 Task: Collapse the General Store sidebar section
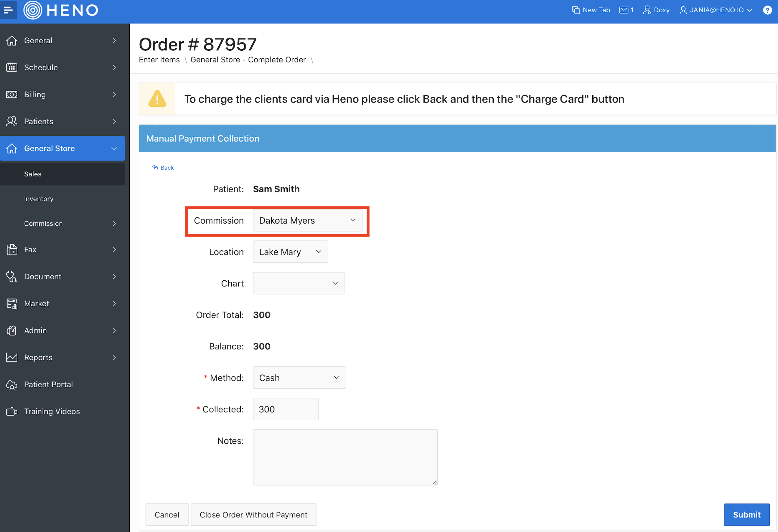point(114,148)
